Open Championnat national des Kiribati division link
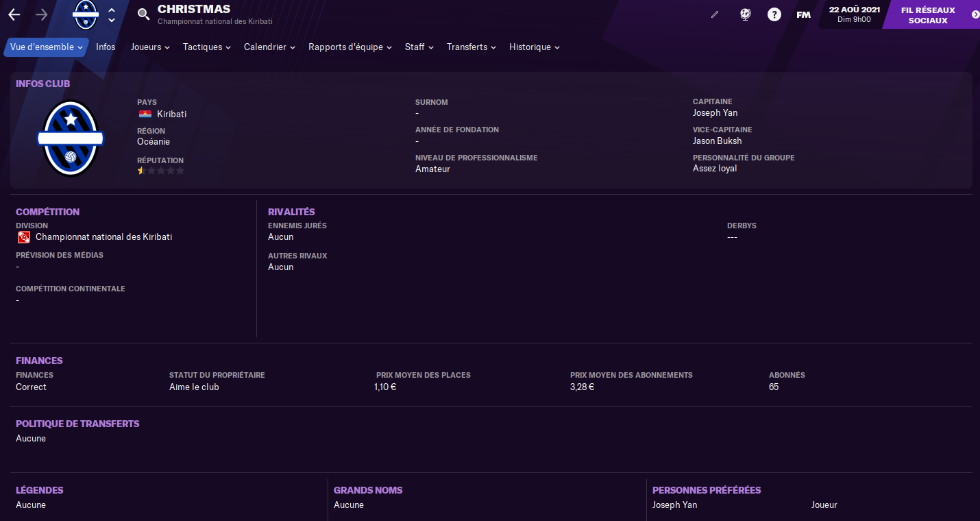This screenshot has width=980, height=521. point(103,237)
